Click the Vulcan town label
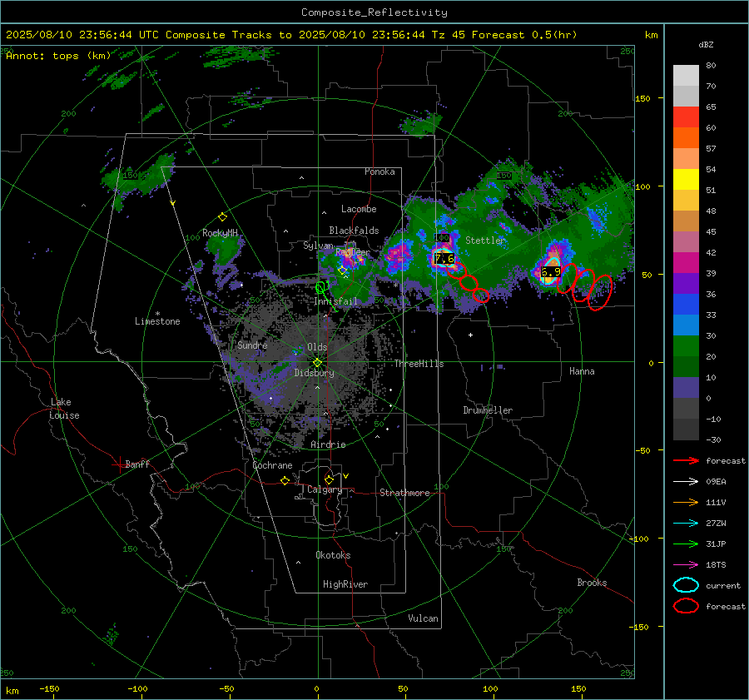The image size is (749, 700). [424, 618]
